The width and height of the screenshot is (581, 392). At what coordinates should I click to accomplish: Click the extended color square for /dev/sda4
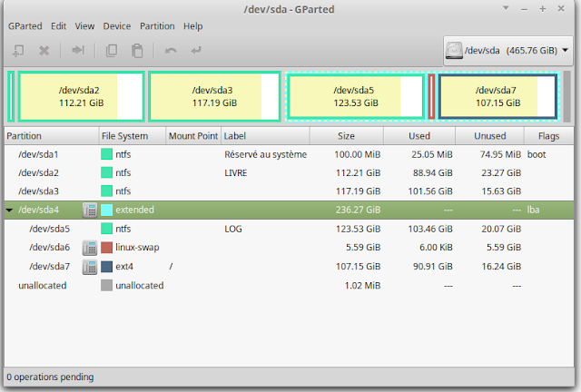(107, 211)
